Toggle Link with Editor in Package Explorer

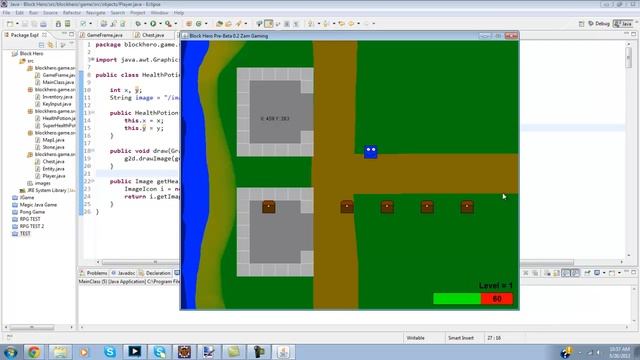[x=50, y=44]
